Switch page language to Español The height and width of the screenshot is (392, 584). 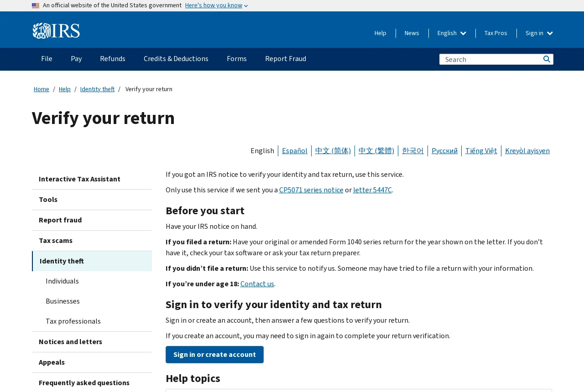point(295,150)
